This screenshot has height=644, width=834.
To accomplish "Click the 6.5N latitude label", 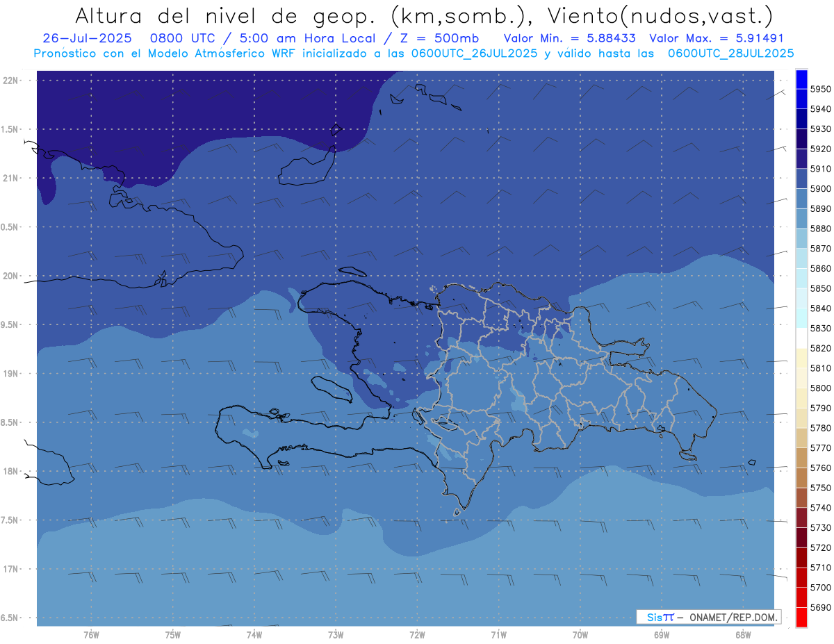I will pyautogui.click(x=10, y=618).
